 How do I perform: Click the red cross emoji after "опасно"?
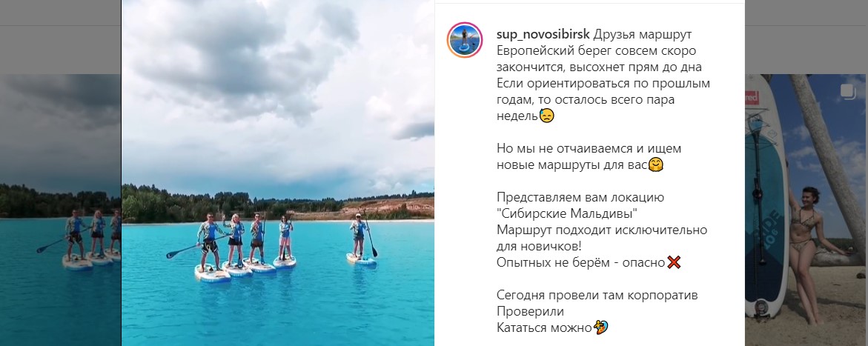point(673,262)
